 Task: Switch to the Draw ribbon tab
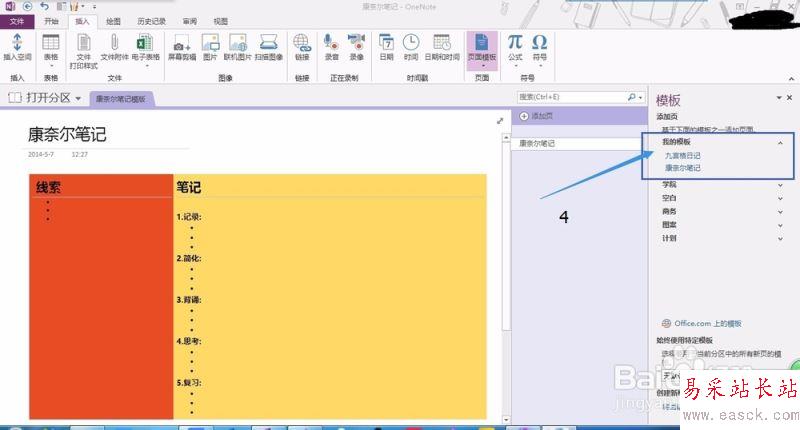[x=113, y=21]
